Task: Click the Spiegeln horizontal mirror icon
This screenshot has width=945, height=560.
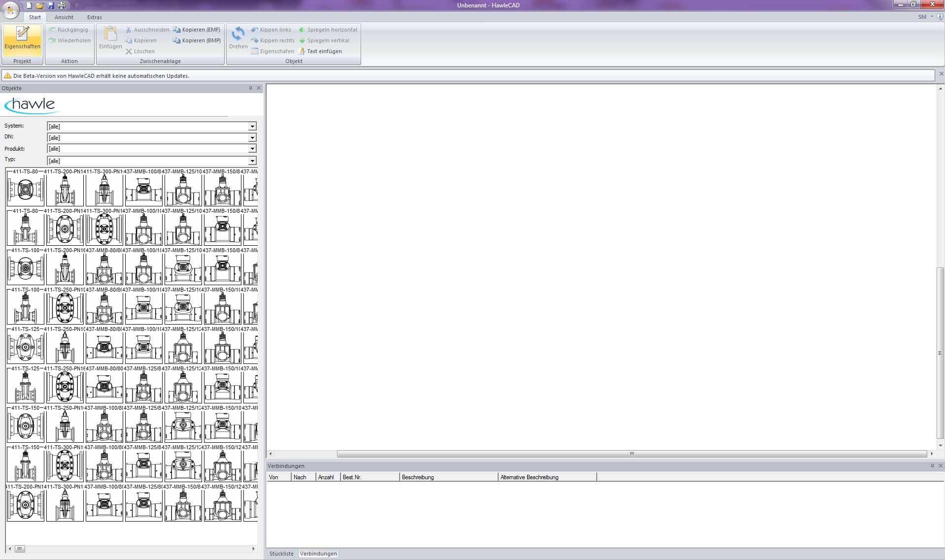Action: (x=302, y=30)
